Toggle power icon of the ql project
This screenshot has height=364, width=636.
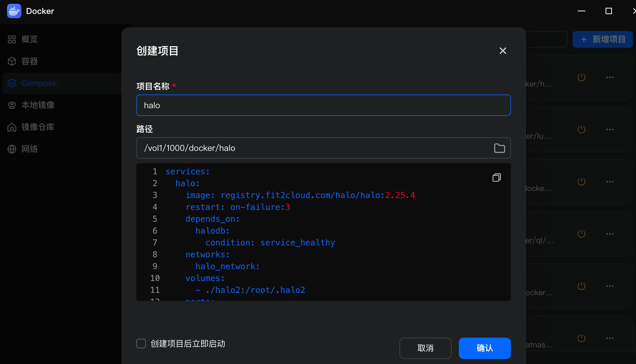coord(581,234)
